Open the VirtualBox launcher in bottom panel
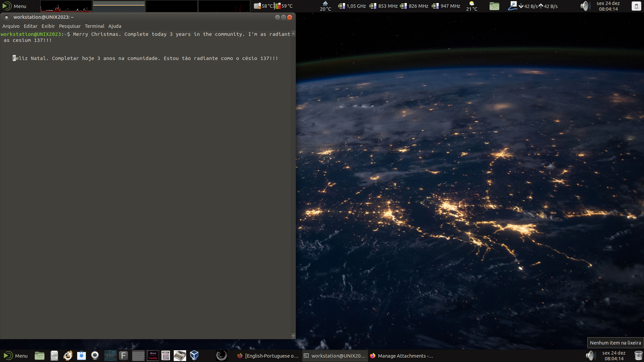Viewport: 644px width, 362px height. click(x=194, y=356)
